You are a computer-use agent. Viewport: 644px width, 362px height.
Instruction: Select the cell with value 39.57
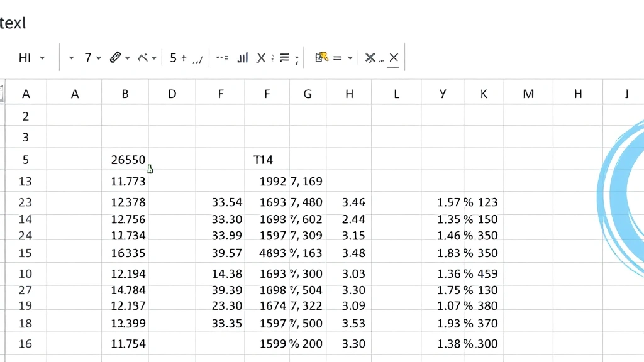click(x=226, y=253)
